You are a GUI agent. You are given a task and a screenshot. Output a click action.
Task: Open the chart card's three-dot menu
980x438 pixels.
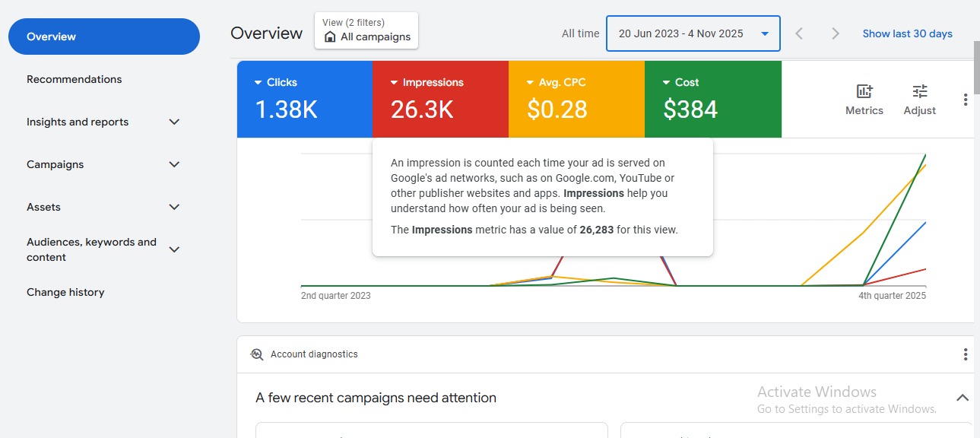pos(965,99)
